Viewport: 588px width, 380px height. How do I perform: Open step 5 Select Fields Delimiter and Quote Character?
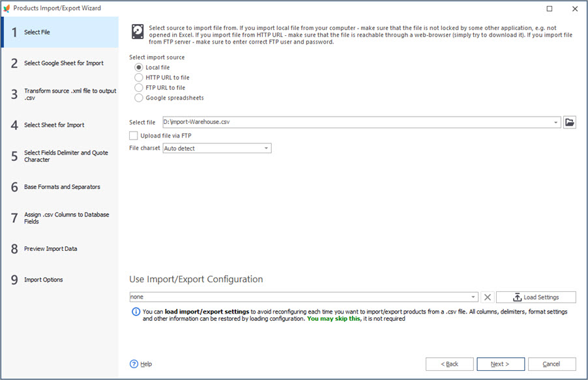60,156
